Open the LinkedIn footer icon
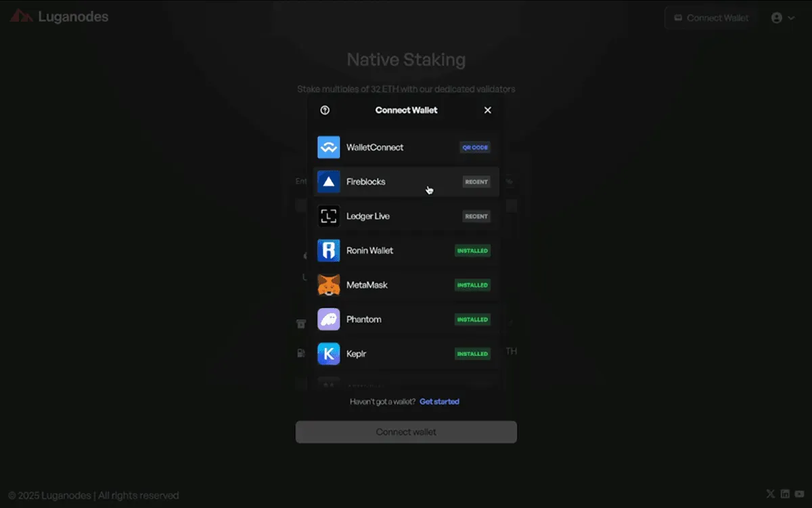Viewport: 812px width, 508px height. tap(785, 494)
